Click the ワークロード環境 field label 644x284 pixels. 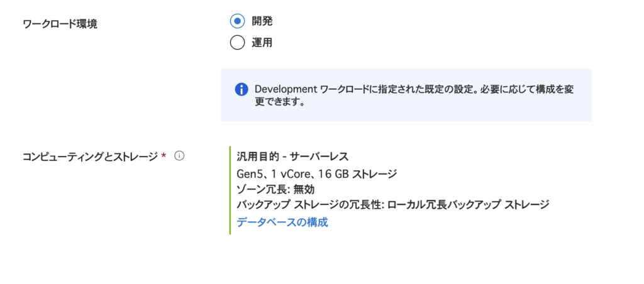[60, 24]
